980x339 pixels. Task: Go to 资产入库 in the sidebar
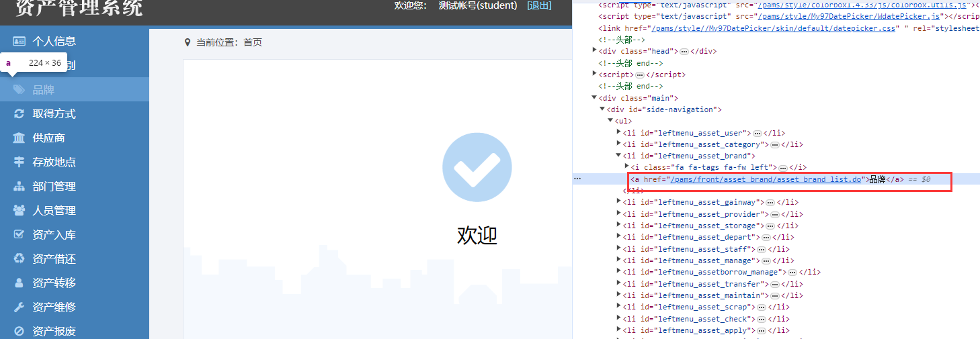pos(54,234)
